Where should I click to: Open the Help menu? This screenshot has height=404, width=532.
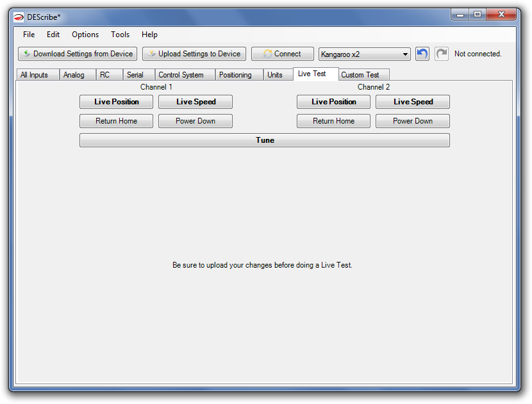(149, 35)
